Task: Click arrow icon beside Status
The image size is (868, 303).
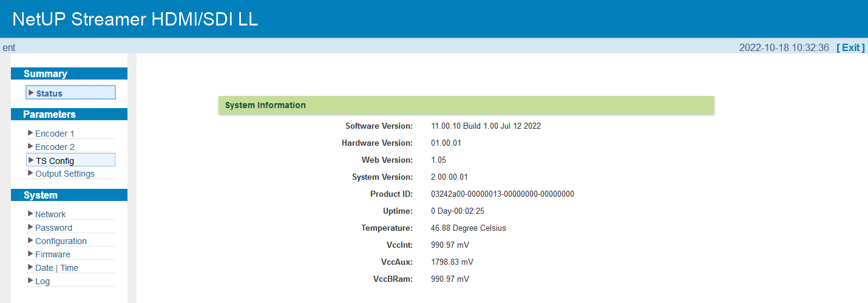Action: 31,93
